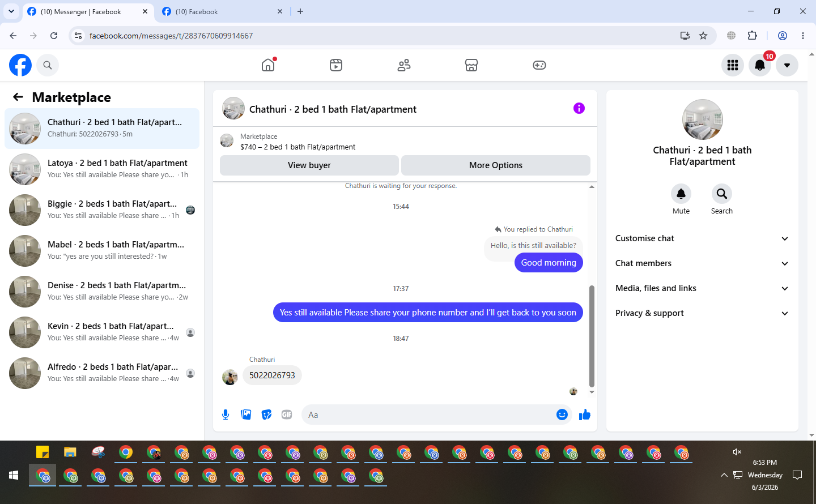The image size is (816, 504).
Task: Switch to the Messenger | Facebook tab
Action: click(x=88, y=11)
